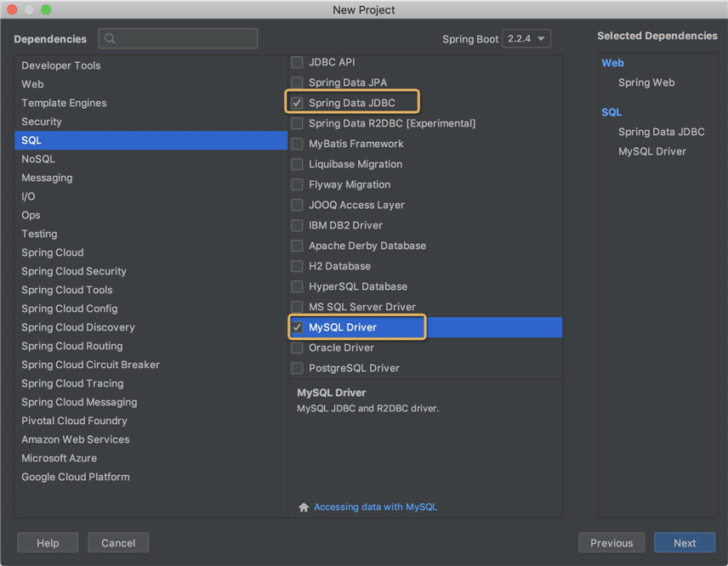The width and height of the screenshot is (728, 566).
Task: Click the Next button
Action: tap(685, 543)
